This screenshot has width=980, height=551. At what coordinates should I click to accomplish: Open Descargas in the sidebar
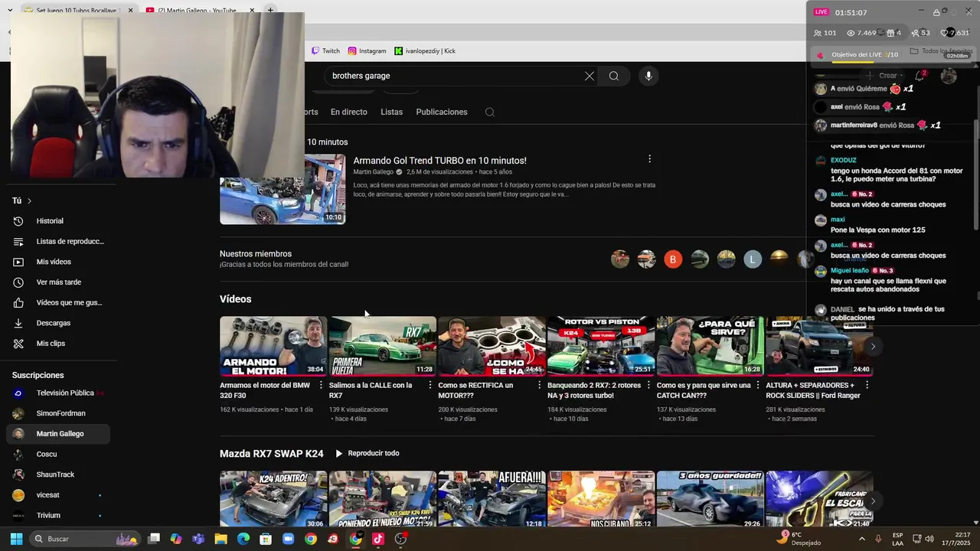(58, 323)
